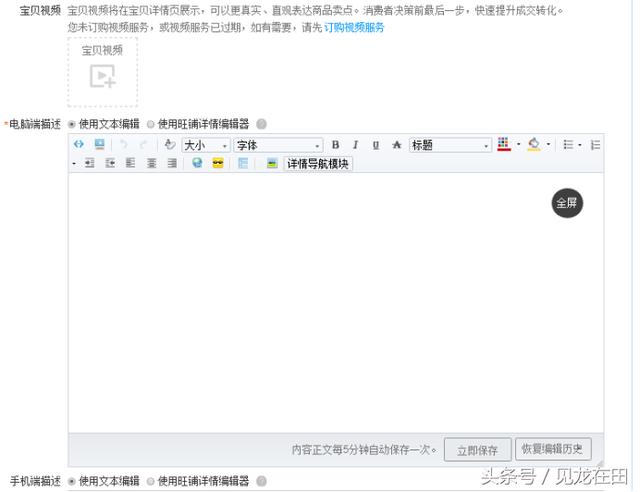Image resolution: width=640 pixels, height=492 pixels.
Task: Click the increase indent icon
Action: (110, 163)
